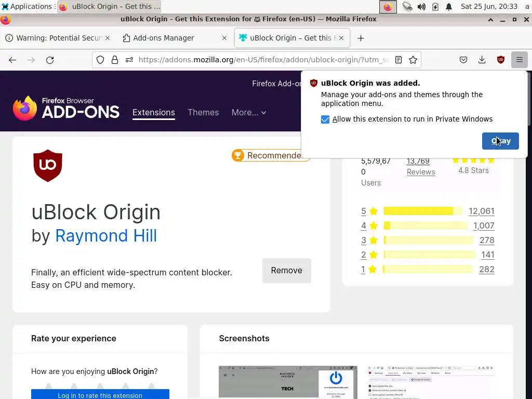This screenshot has height=399, width=532.
Task: Open tracking protection shield in address bar
Action: pos(100,60)
